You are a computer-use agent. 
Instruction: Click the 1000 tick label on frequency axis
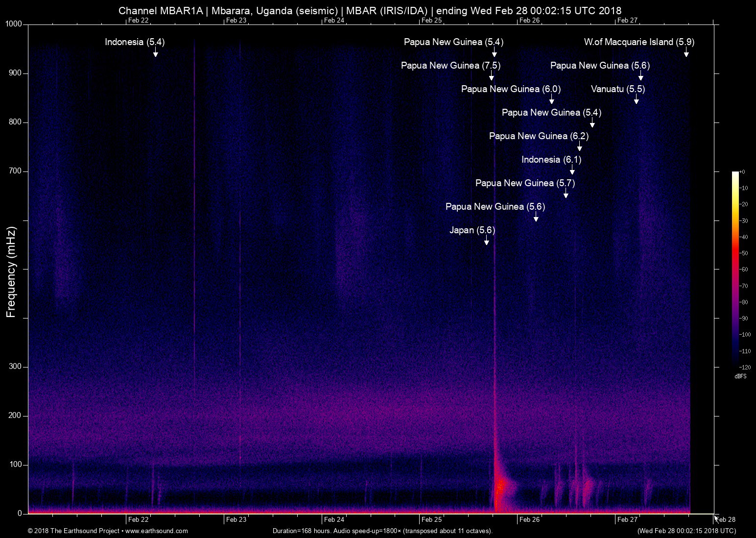pyautogui.click(x=14, y=24)
